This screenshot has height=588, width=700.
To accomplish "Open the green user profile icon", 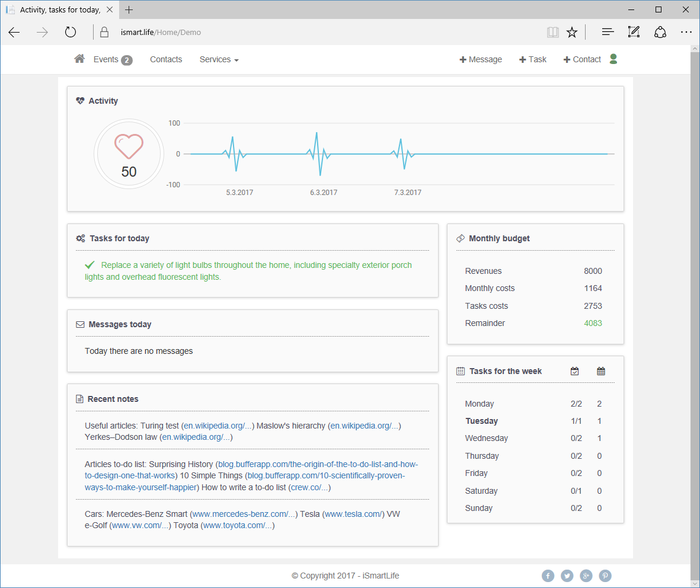I will tap(613, 59).
